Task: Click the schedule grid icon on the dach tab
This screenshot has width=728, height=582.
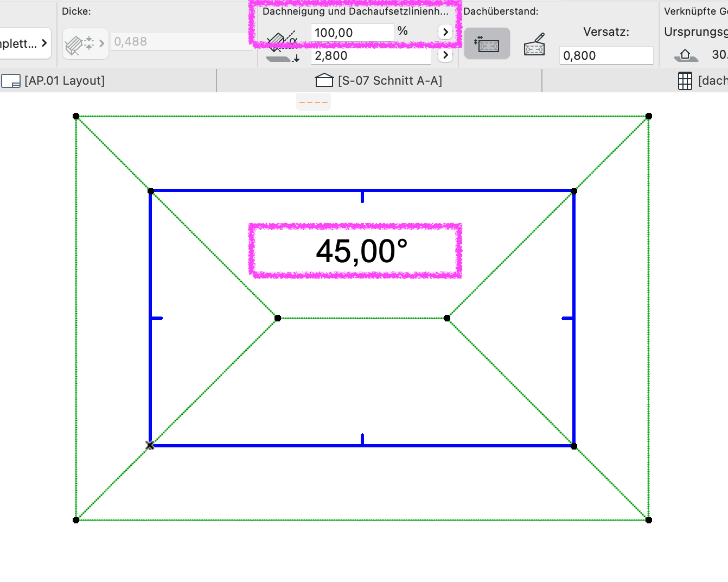Action: click(685, 81)
